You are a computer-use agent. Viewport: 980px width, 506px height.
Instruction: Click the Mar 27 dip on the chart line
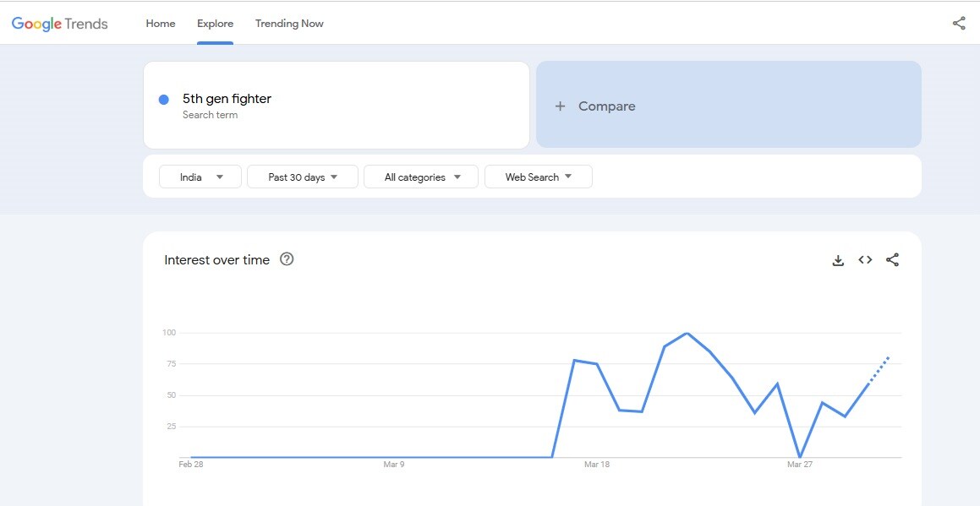[x=800, y=457]
